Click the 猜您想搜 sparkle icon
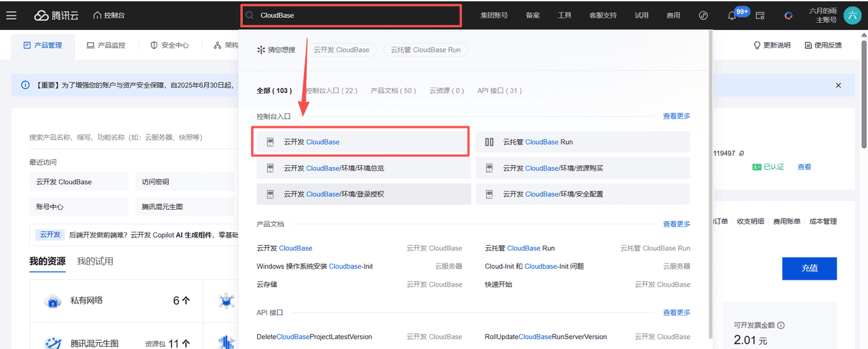The width and height of the screenshot is (868, 349). (x=261, y=50)
